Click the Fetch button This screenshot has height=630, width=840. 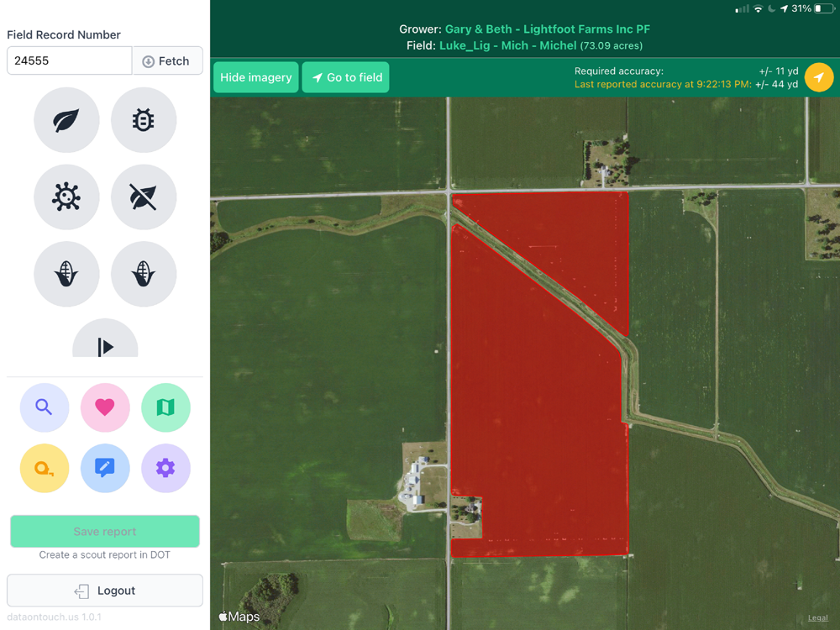coord(167,60)
